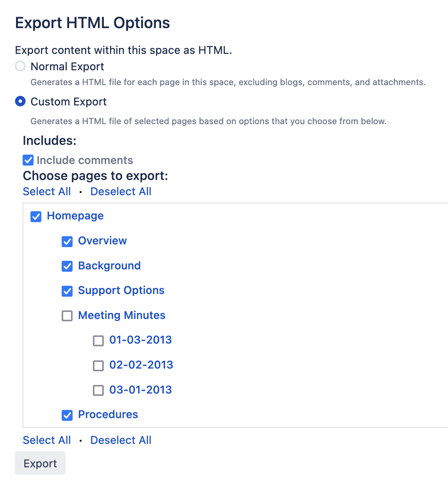Open the Homepage link
Viewport: 448px width, 488px height.
pyautogui.click(x=75, y=216)
